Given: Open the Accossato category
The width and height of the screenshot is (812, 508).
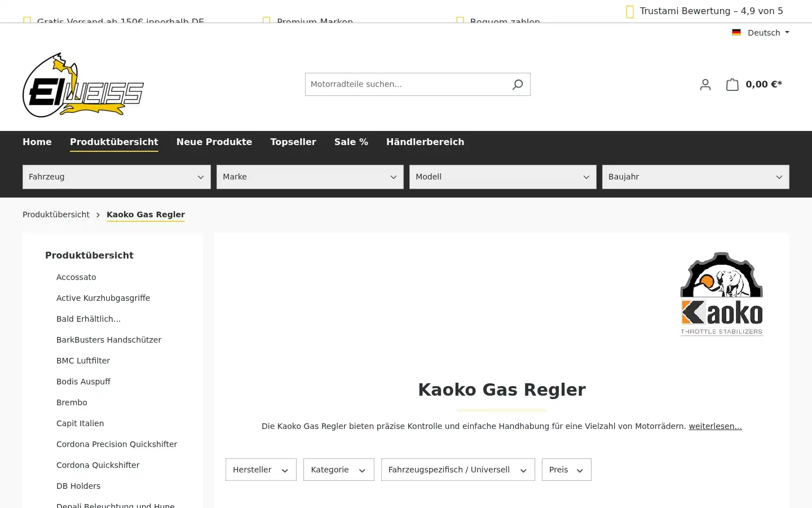Looking at the screenshot, I should (76, 277).
